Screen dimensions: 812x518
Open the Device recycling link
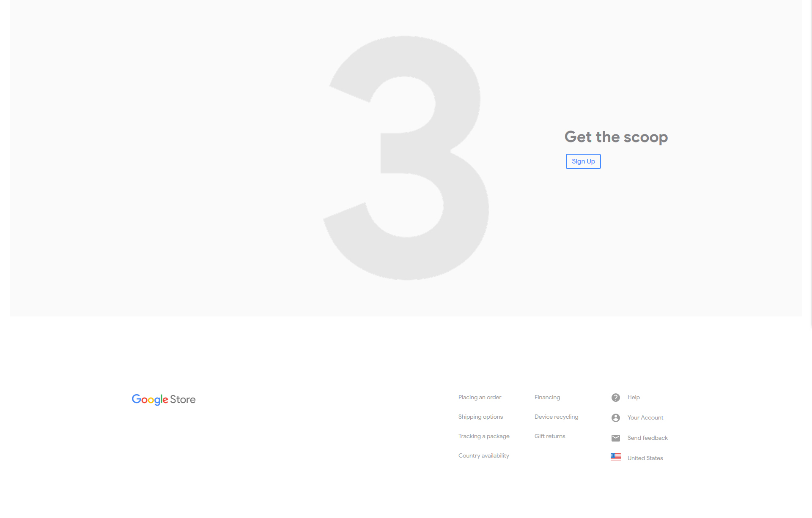(556, 417)
